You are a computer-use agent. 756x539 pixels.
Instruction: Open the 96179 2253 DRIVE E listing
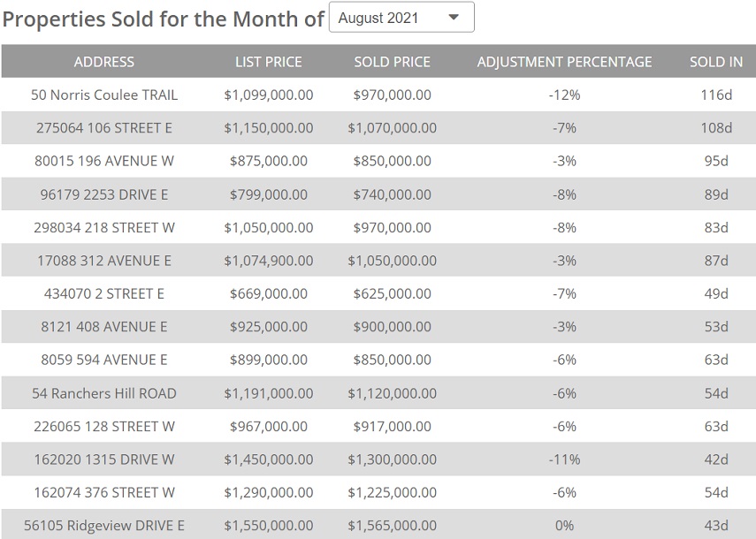click(104, 194)
